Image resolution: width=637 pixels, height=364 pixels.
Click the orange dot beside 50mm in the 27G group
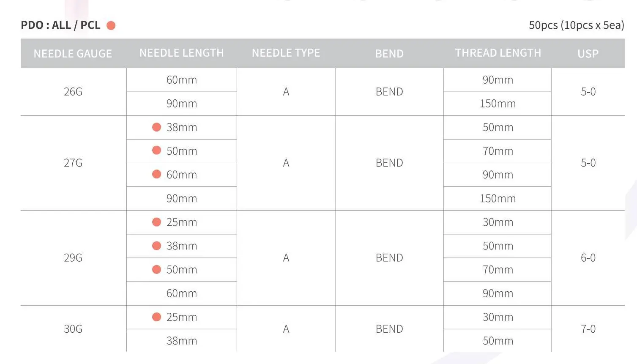157,151
